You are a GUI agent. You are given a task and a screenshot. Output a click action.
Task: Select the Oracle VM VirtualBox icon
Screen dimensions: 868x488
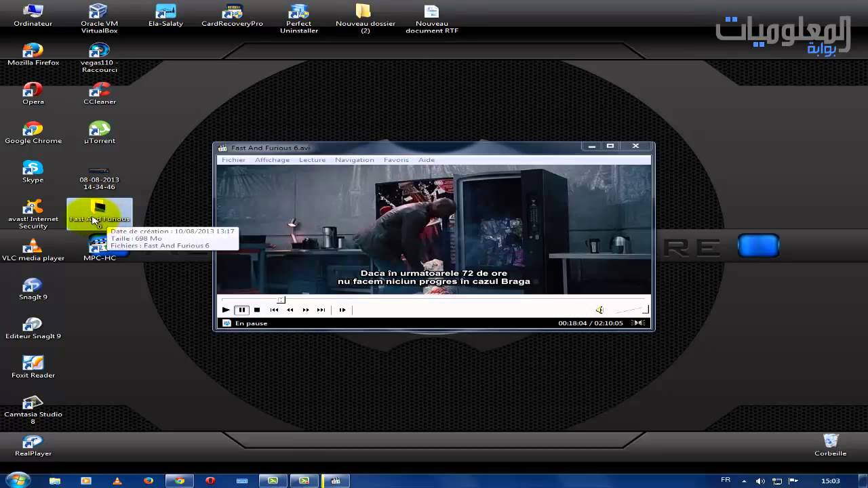coord(99,19)
